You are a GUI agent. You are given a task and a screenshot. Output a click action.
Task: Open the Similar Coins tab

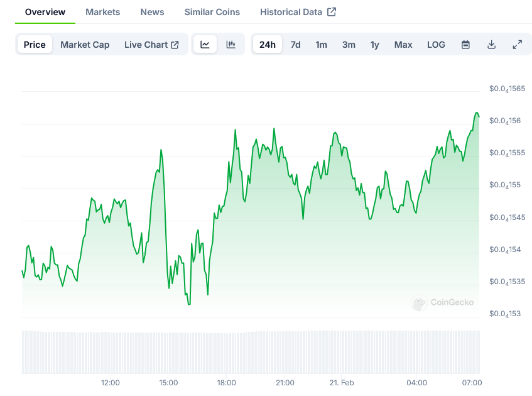[212, 12]
